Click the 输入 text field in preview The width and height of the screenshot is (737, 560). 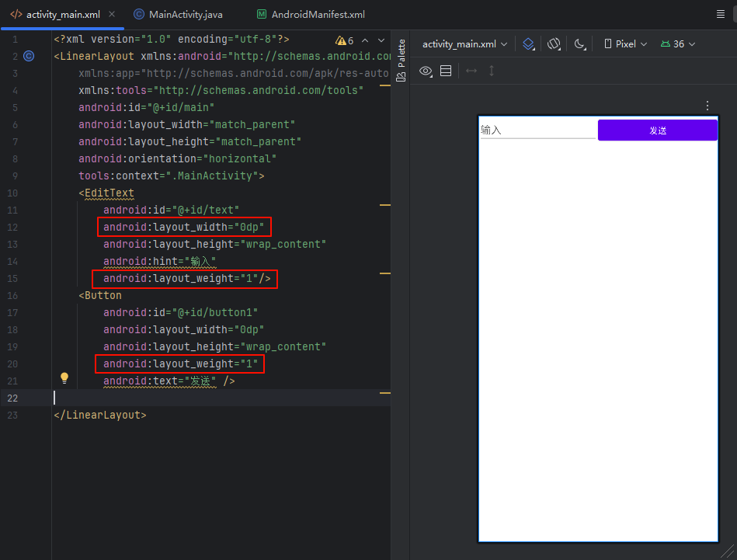537,130
